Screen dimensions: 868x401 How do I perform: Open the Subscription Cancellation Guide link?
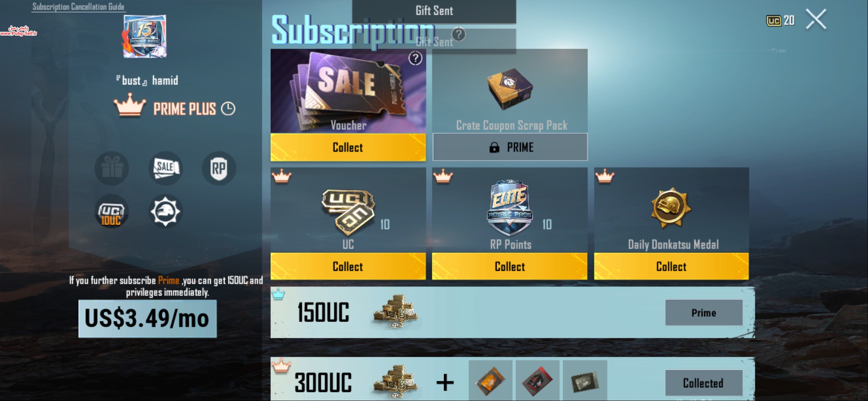[78, 7]
